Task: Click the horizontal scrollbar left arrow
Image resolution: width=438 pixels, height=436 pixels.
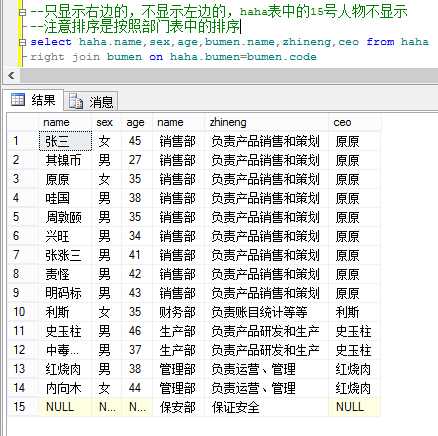Action: coord(12,76)
